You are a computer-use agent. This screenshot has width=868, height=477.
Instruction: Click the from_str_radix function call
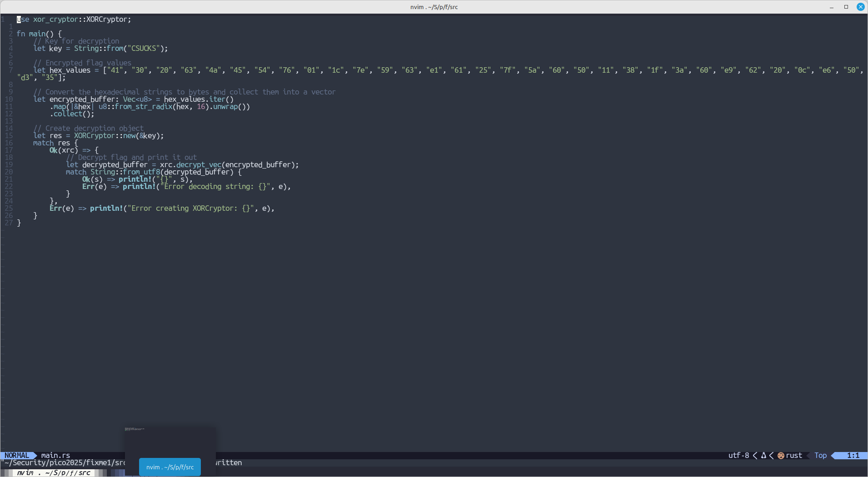point(143,107)
